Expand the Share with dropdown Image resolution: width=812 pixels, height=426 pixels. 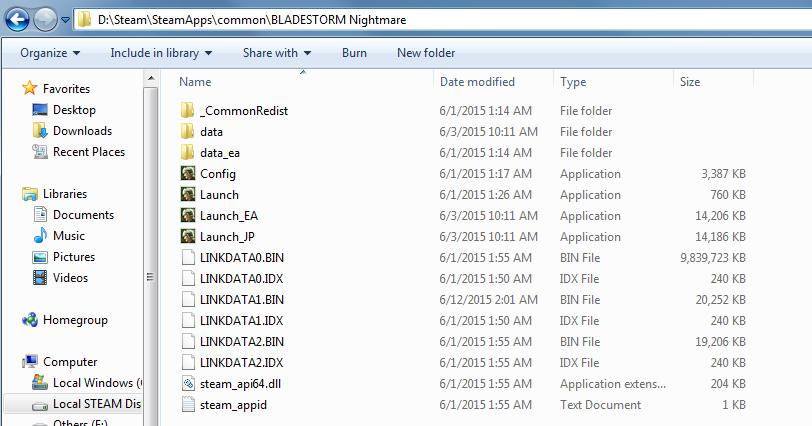pos(277,53)
